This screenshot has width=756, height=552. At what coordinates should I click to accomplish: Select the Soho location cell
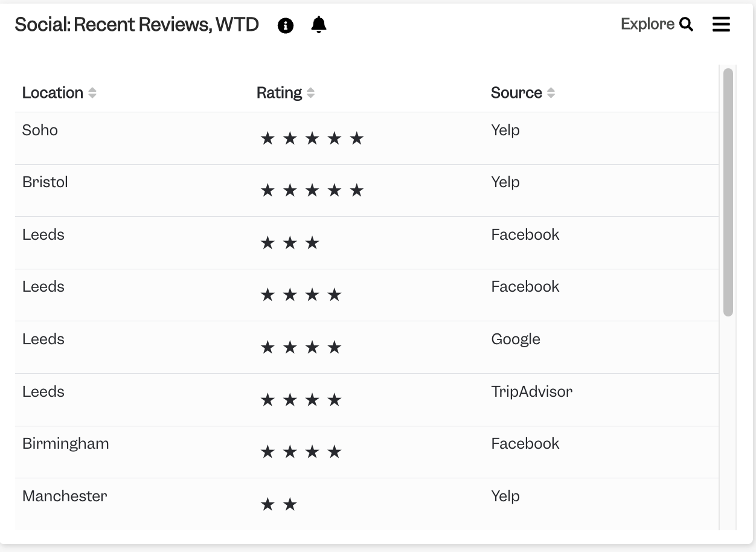40,130
